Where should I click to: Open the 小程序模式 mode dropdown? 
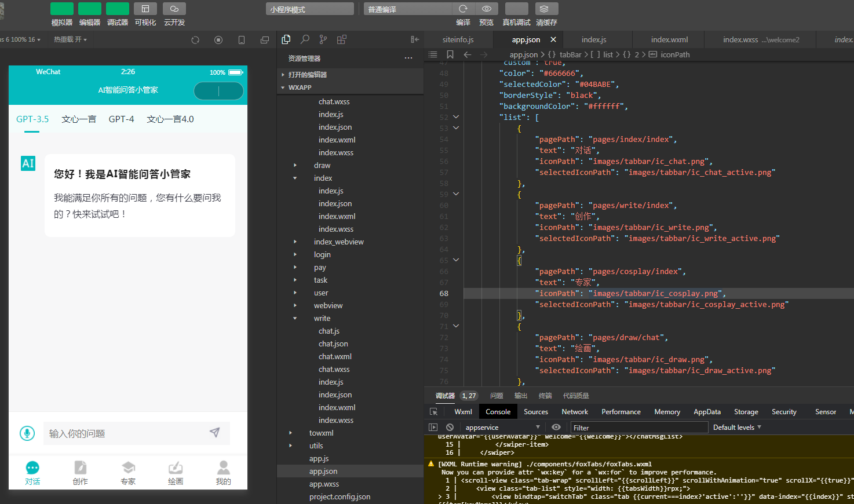click(x=309, y=9)
